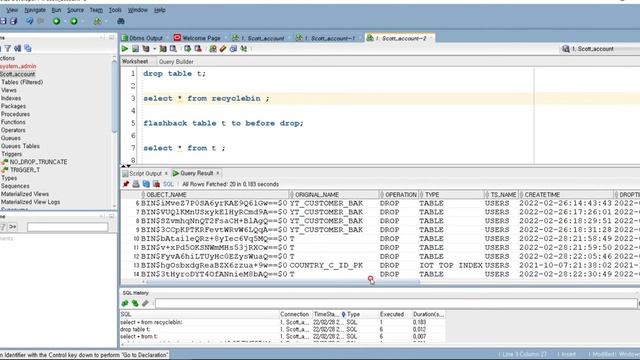Image resolution: width=640 pixels, height=360 pixels.
Task: Open the Run menu
Action: point(56,10)
